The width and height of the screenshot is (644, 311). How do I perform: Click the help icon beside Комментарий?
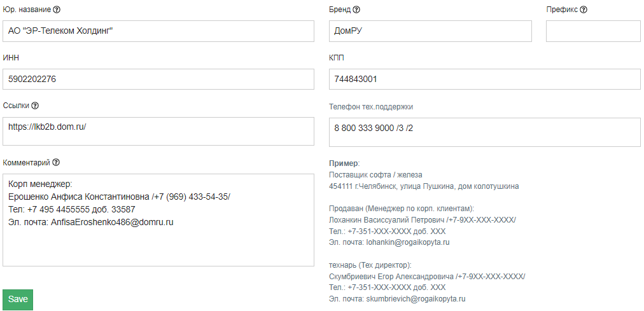(56, 162)
